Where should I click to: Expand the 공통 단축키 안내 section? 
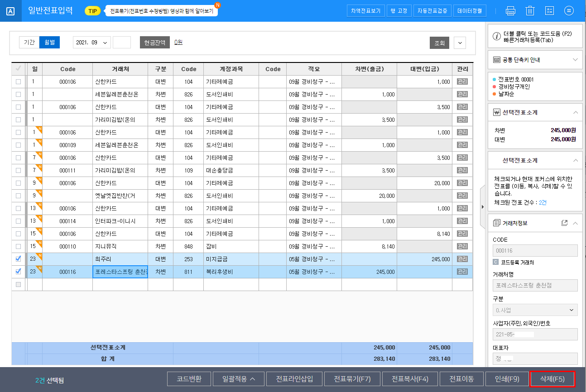coord(575,60)
